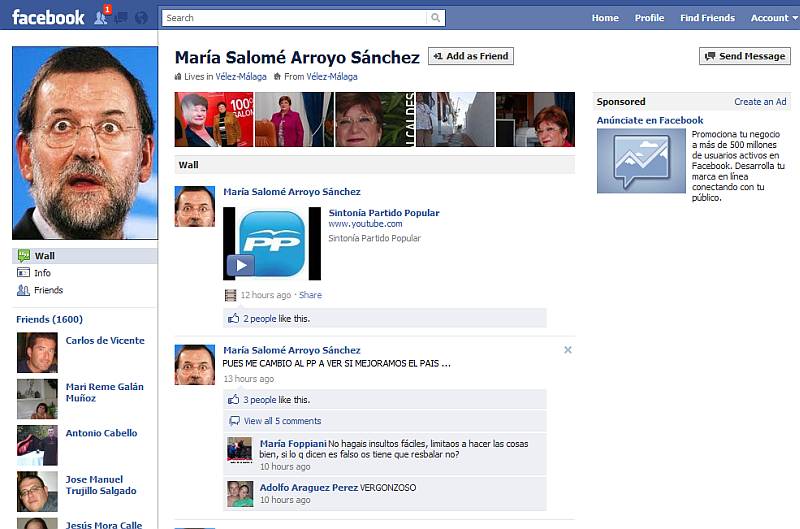Open second photo of woman in pink jacket
This screenshot has width=800, height=529.
pos(294,119)
